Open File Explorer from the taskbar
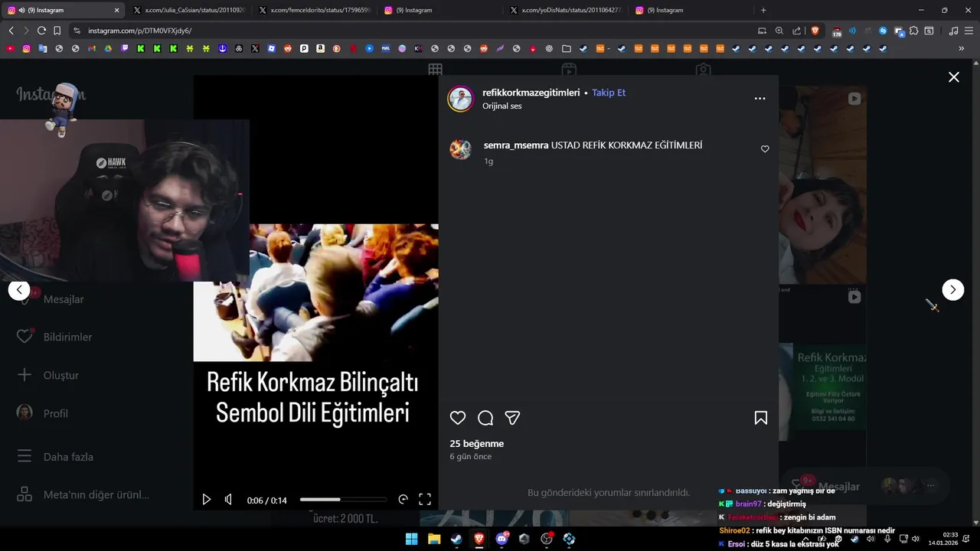980x551 pixels. [x=434, y=539]
